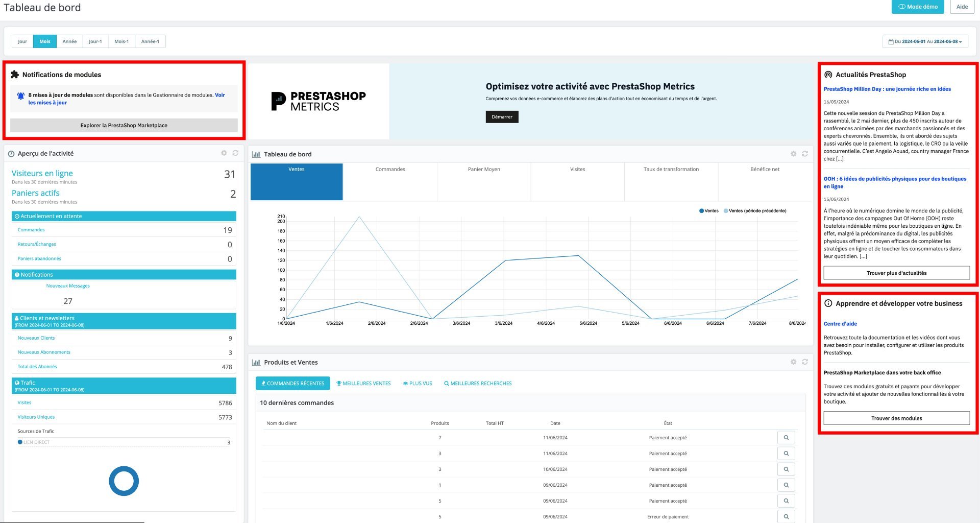Switch chart to Bénéfice net tab
This screenshot has width=980, height=523.
click(x=765, y=182)
